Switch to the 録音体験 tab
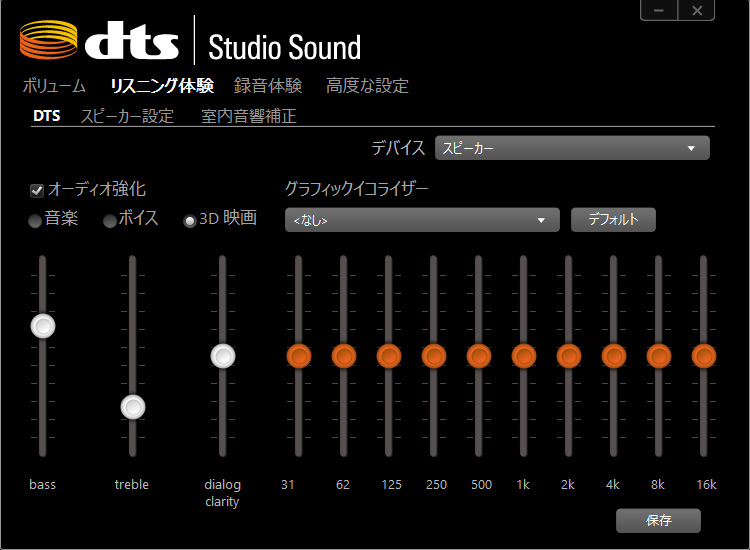This screenshot has width=750, height=550. (268, 86)
